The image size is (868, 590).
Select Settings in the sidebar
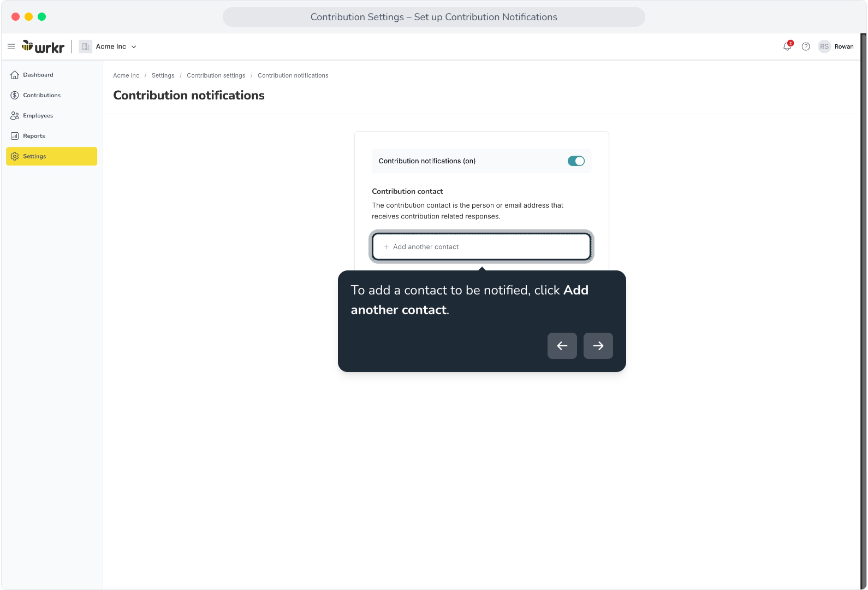point(51,156)
